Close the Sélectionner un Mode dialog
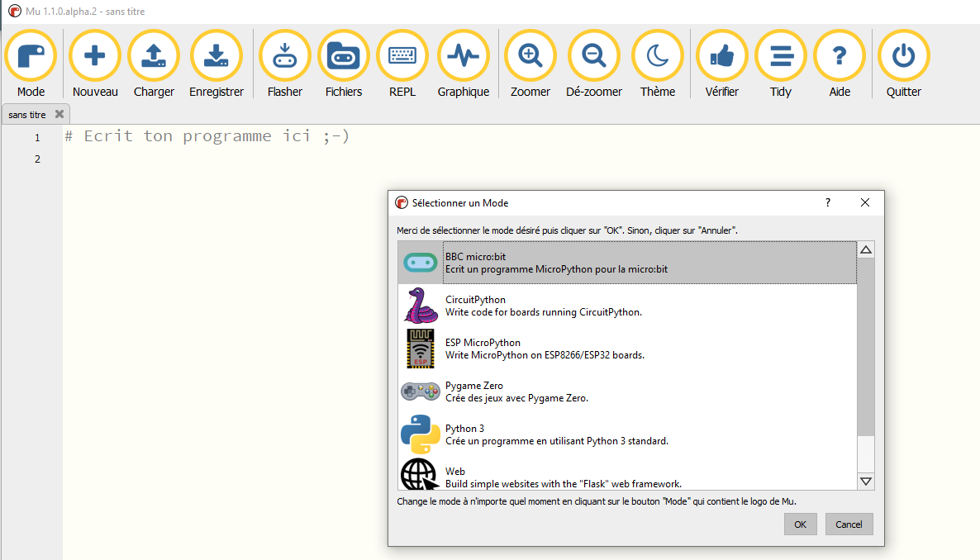This screenshot has height=560, width=980. 865,202
